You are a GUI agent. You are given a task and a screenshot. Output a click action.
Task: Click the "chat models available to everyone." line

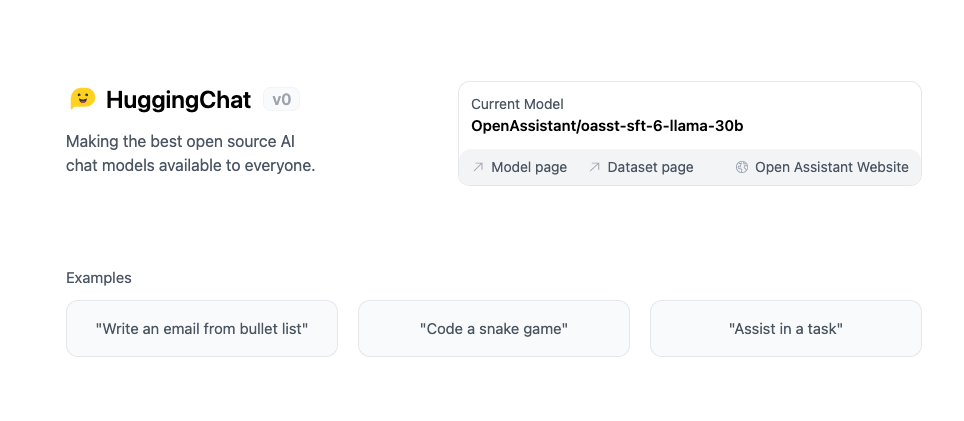click(x=190, y=165)
